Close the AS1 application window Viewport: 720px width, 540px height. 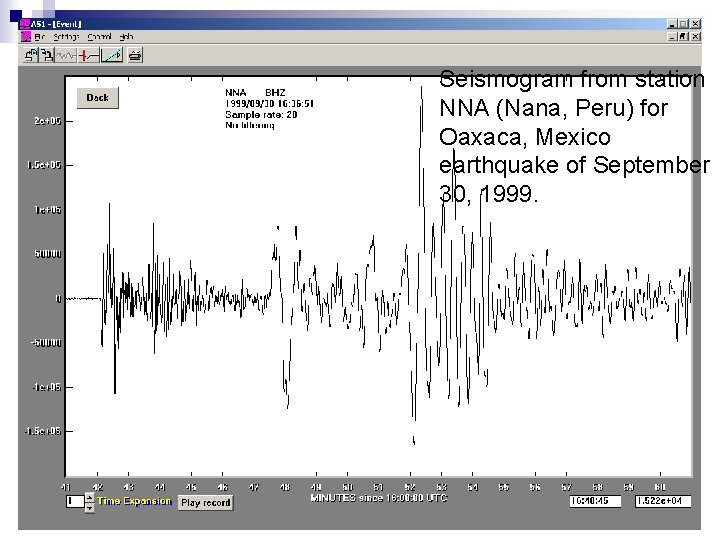coord(696,24)
